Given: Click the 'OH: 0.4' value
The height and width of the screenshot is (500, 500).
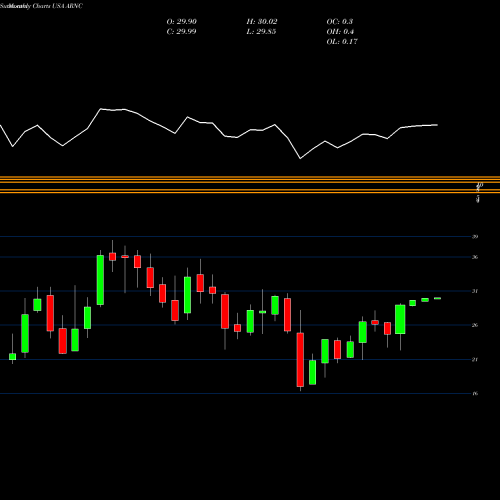Looking at the screenshot, I should pos(340,32).
